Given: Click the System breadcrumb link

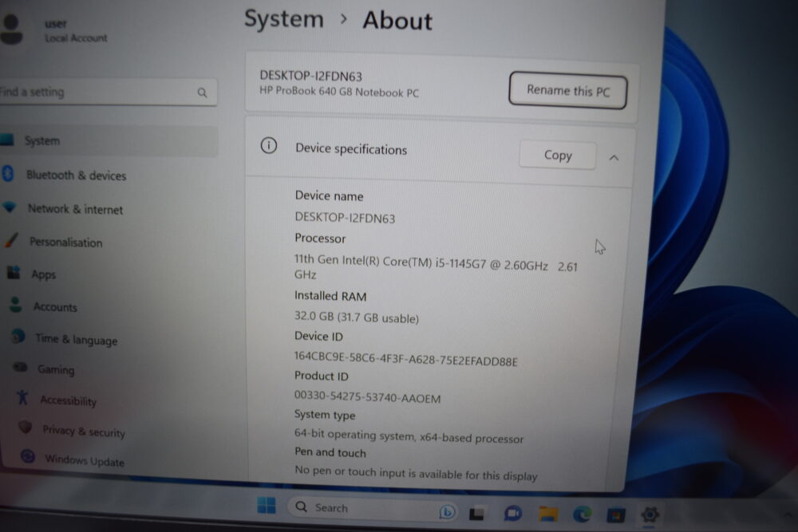Looking at the screenshot, I should point(284,19).
